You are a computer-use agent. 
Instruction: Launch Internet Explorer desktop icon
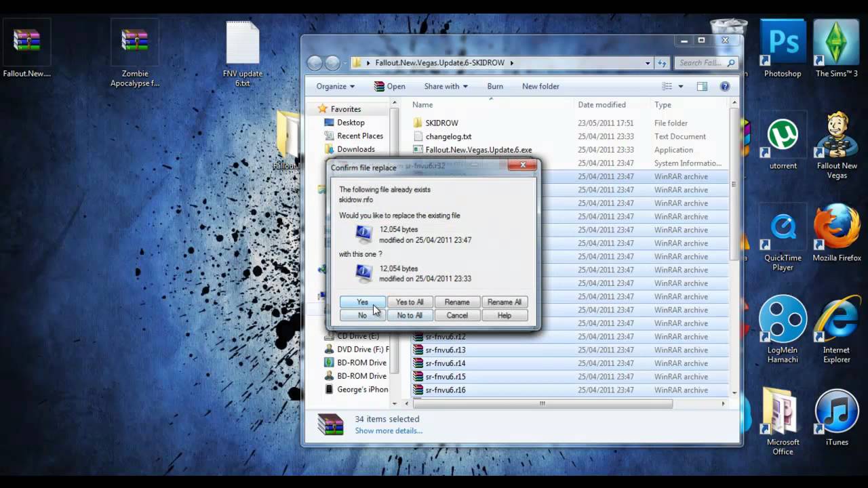[x=837, y=329]
